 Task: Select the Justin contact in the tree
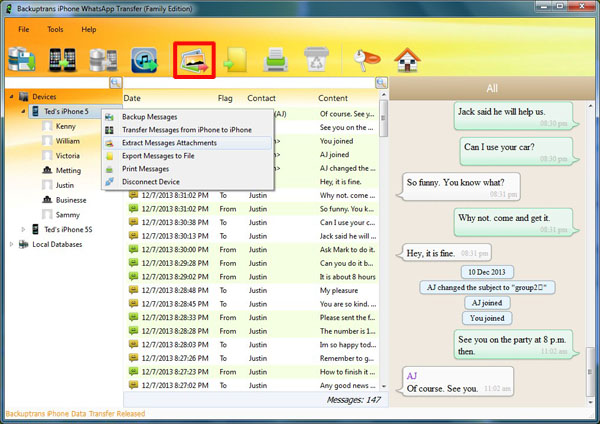[65, 185]
